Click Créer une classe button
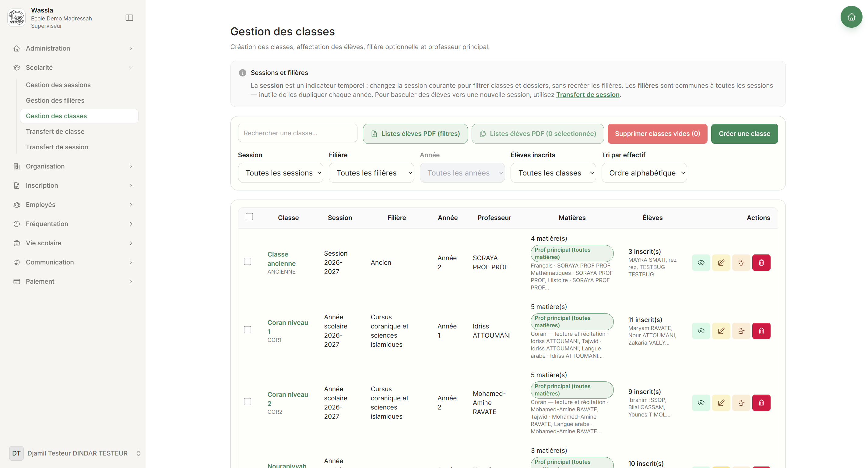Image resolution: width=868 pixels, height=468 pixels. (x=744, y=134)
